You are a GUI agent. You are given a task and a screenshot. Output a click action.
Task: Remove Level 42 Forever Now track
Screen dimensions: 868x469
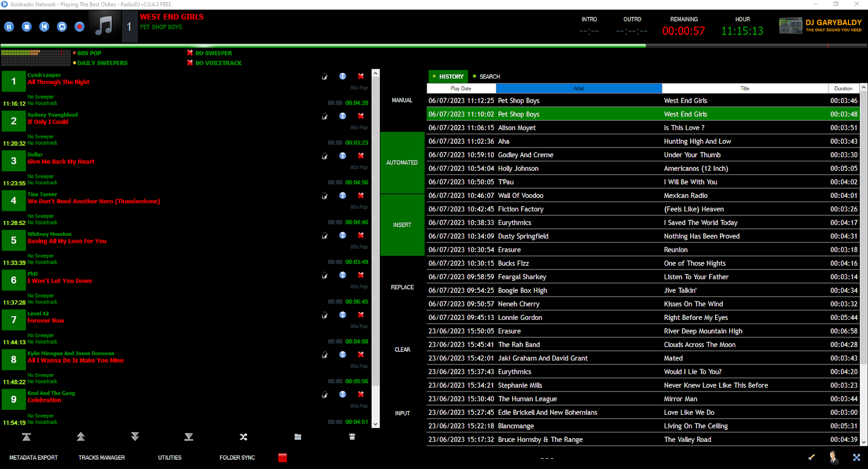361,315
